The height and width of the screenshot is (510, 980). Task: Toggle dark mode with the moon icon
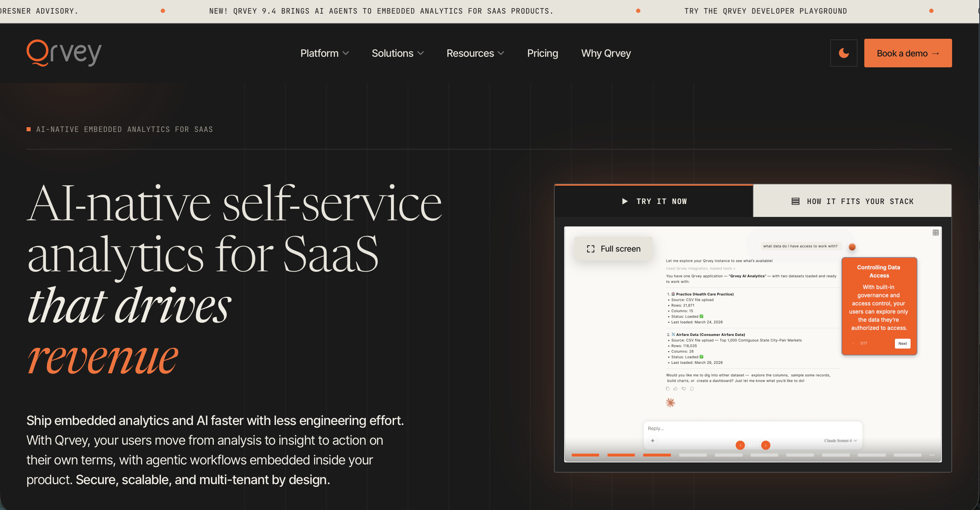844,53
